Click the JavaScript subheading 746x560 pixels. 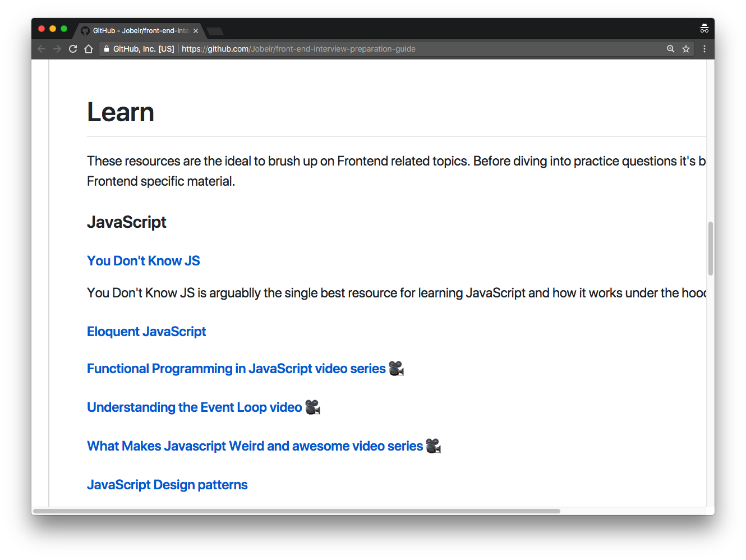click(127, 222)
